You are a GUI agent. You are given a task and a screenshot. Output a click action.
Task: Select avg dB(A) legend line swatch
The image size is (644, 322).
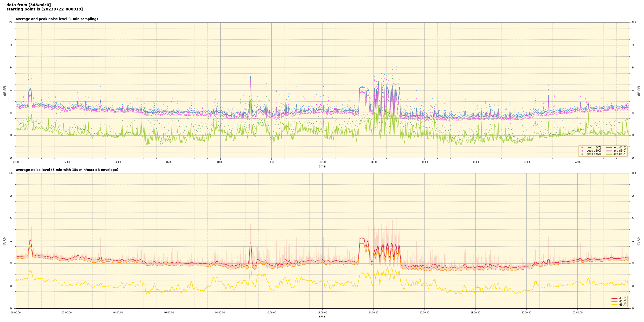tap(609, 154)
